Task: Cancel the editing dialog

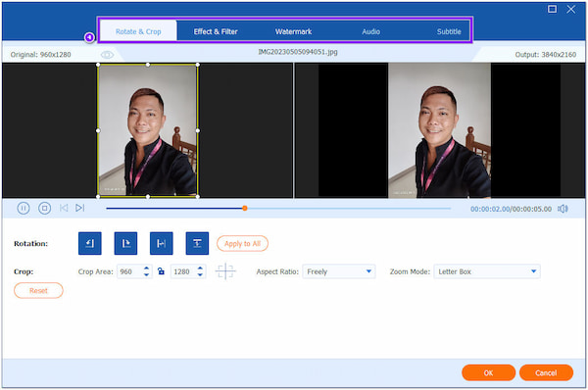Action: point(546,372)
